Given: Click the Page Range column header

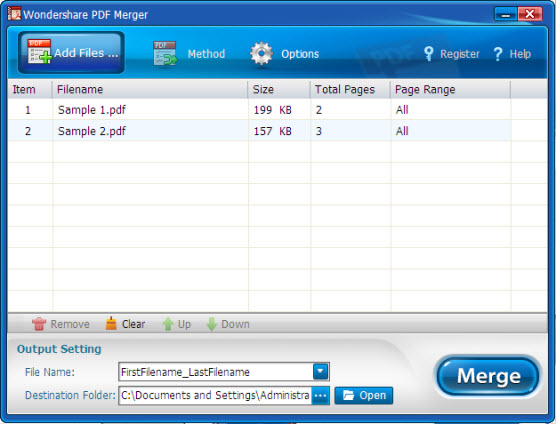Looking at the screenshot, I should click(x=451, y=89).
